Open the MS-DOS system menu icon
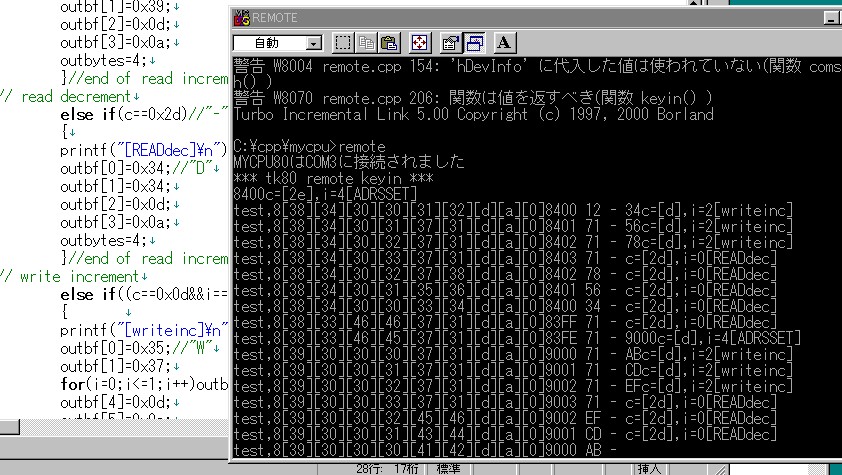Image resolution: width=842 pixels, height=475 pixels. point(241,18)
